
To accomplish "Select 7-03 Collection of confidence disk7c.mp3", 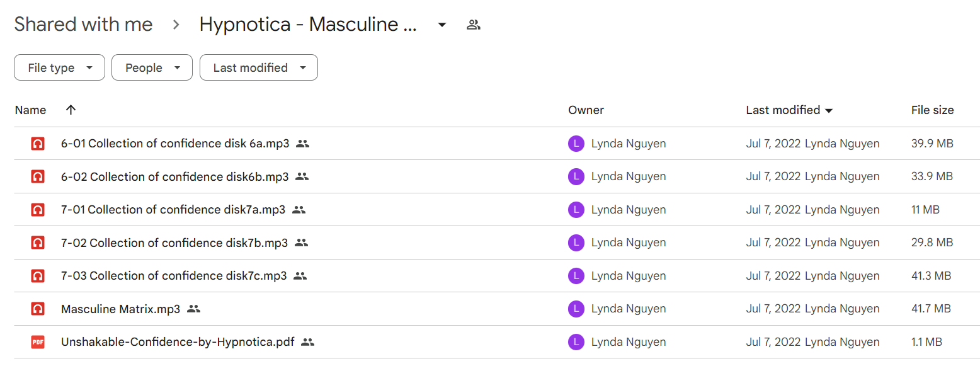I will (174, 276).
